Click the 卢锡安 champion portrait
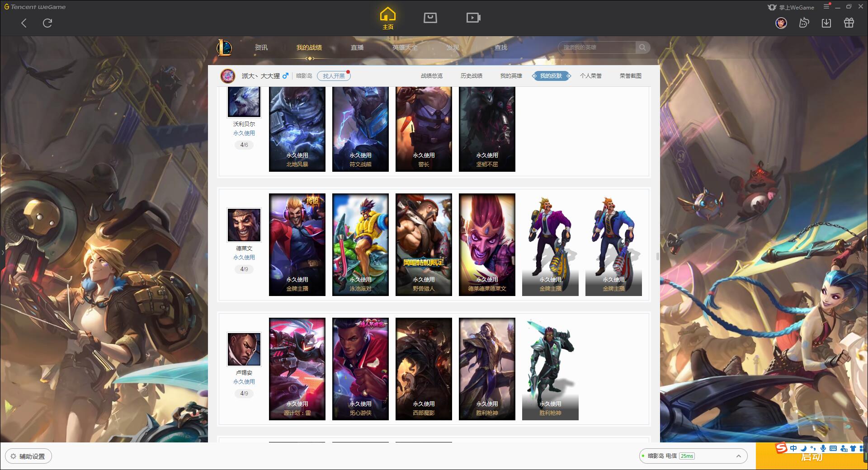Viewport: 868px width, 470px height. click(244, 349)
